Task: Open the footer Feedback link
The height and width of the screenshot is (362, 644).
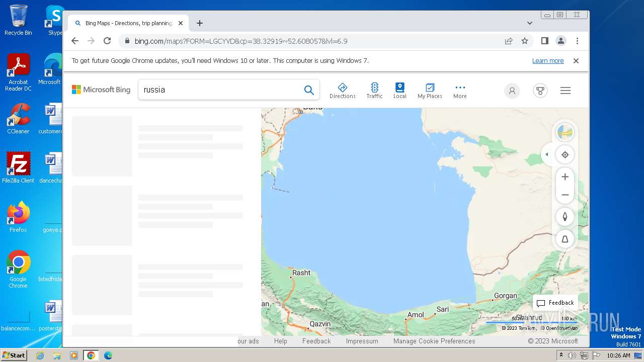Action: [x=316, y=341]
